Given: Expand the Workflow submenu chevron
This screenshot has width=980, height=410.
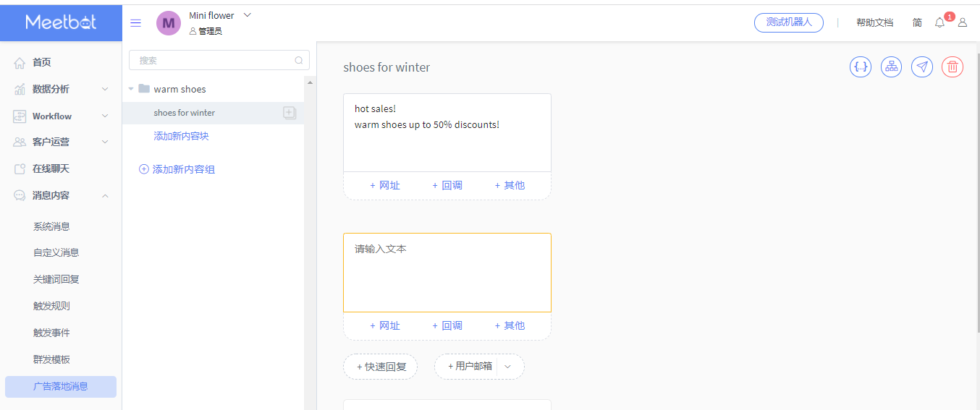Looking at the screenshot, I should click(105, 116).
